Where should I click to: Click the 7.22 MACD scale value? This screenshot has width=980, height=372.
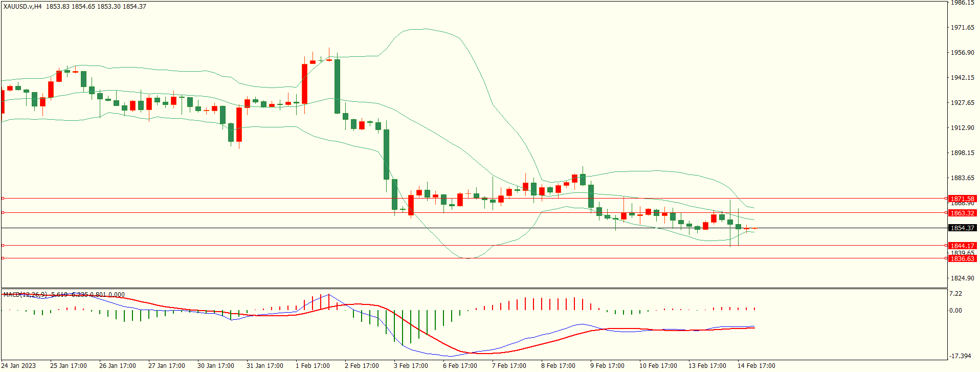point(955,294)
